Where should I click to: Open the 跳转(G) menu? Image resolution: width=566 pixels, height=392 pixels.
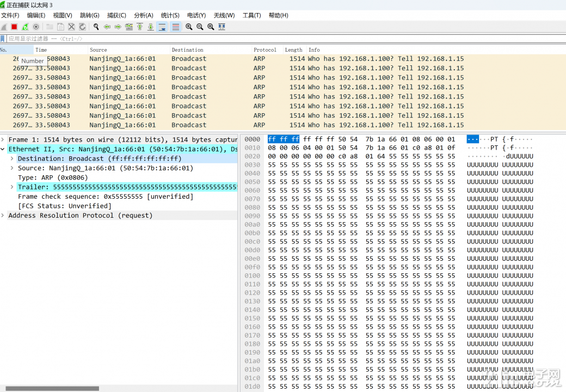click(x=89, y=15)
